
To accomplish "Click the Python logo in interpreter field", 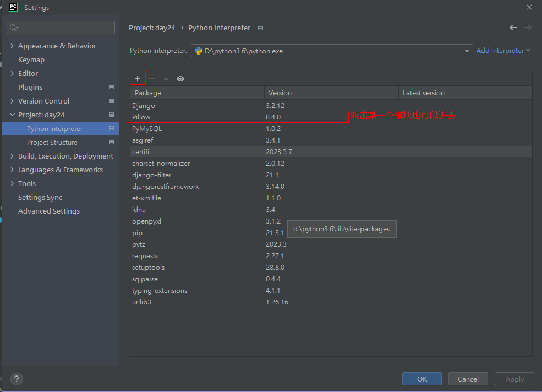I will 199,51.
